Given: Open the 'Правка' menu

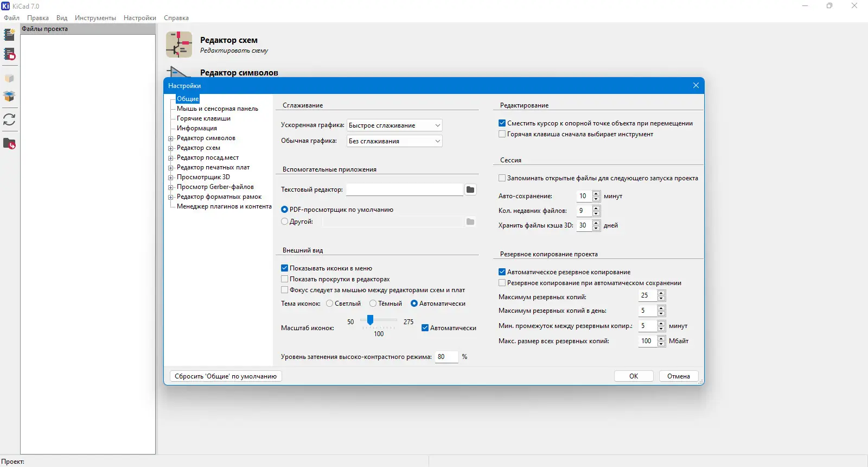Looking at the screenshot, I should pyautogui.click(x=38, y=18).
